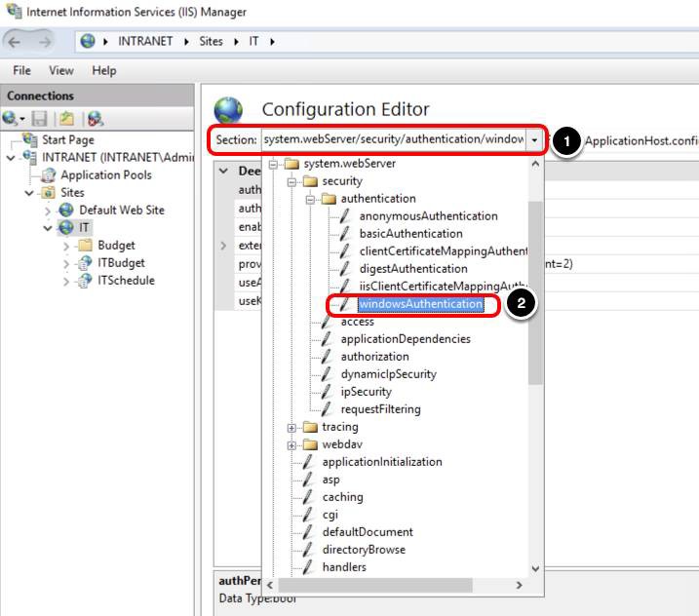699x616 pixels.
Task: Select defaultDocument section
Action: (368, 532)
